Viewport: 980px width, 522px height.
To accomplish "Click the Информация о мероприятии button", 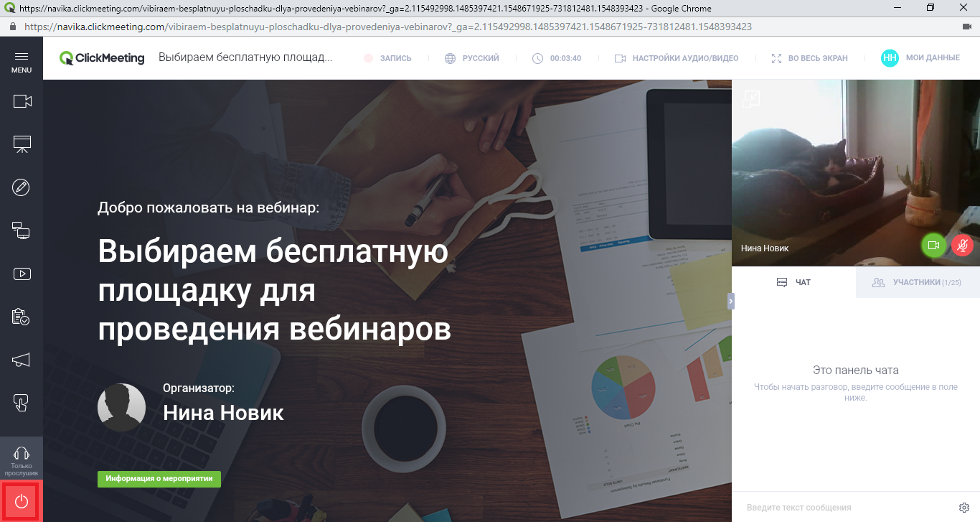I will [x=159, y=479].
